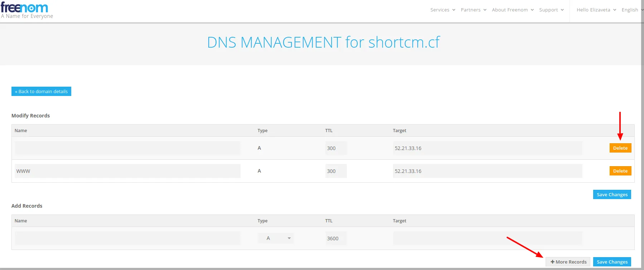This screenshot has height=270, width=644.
Task: Click the Freenom logo
Action: click(x=25, y=10)
